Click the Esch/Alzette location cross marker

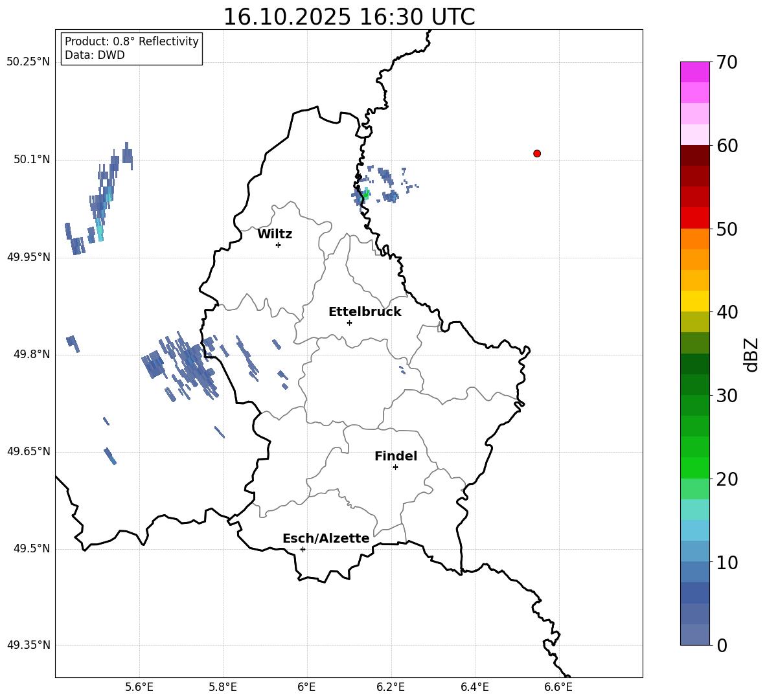(x=303, y=549)
